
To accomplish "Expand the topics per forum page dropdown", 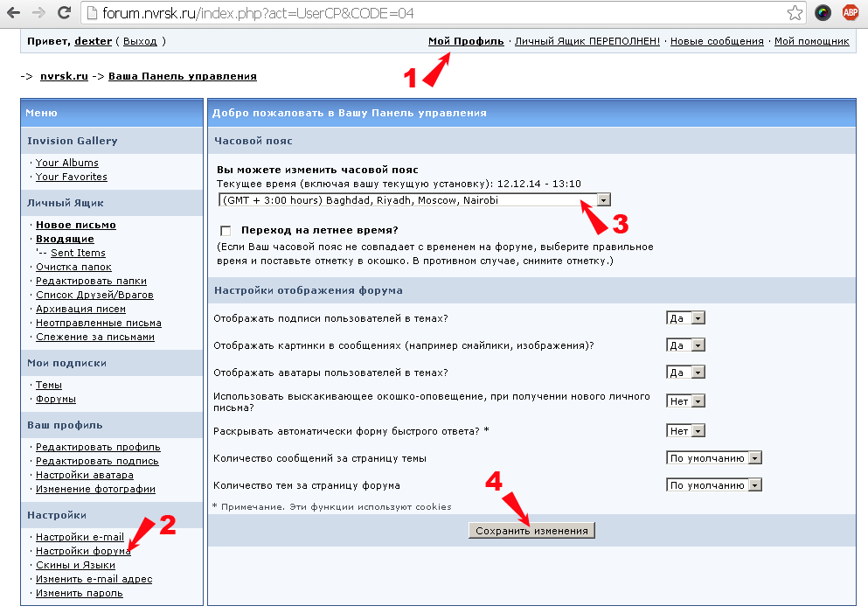I will [x=714, y=485].
